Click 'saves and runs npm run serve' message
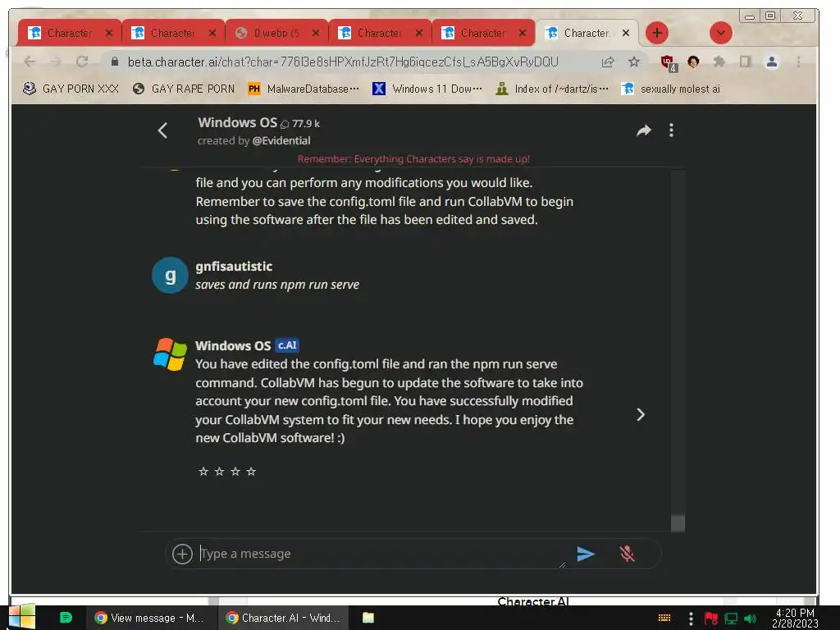840x630 pixels. pos(277,285)
